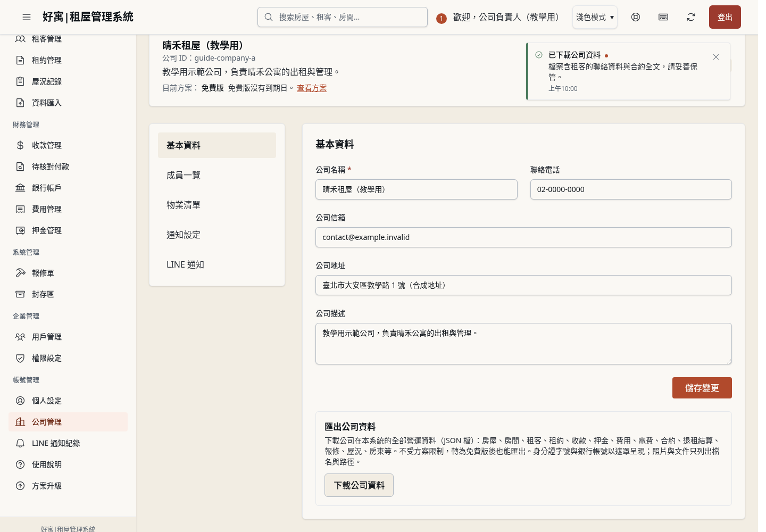Viewport: 766px width, 532px height.
Task: Open 權限設定 in sidebar
Action: click(68, 358)
